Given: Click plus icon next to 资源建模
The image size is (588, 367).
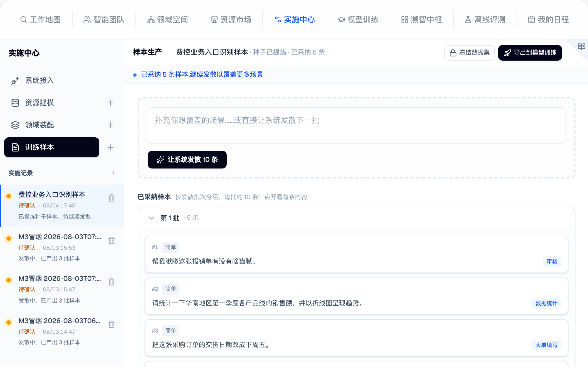Looking at the screenshot, I should point(110,103).
